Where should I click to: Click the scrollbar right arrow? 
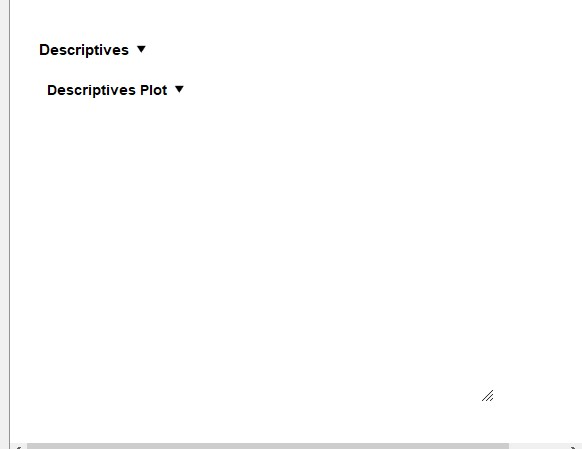coord(574,446)
